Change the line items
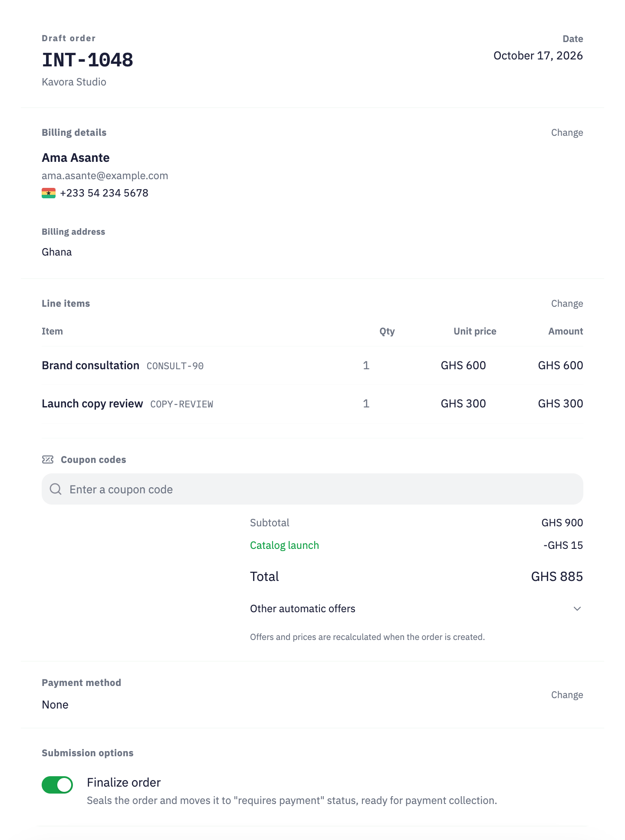 (x=567, y=304)
